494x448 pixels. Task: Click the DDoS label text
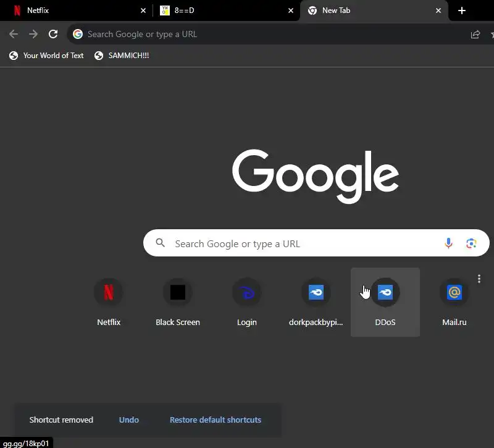tap(385, 322)
